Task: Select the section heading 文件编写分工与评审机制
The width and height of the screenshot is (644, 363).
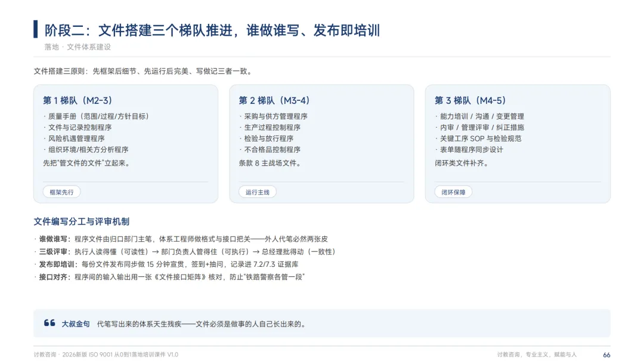Action: click(81, 222)
